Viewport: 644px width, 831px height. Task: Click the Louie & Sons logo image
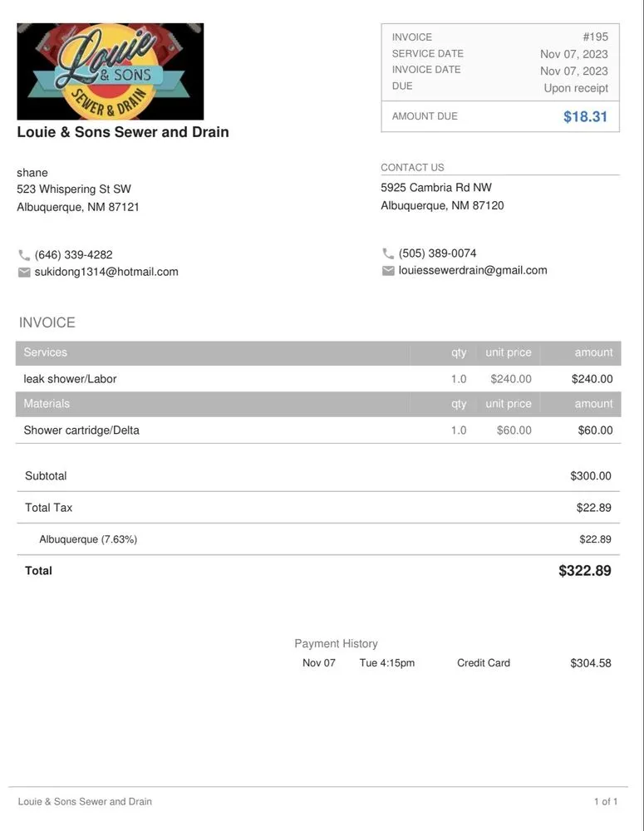(111, 71)
